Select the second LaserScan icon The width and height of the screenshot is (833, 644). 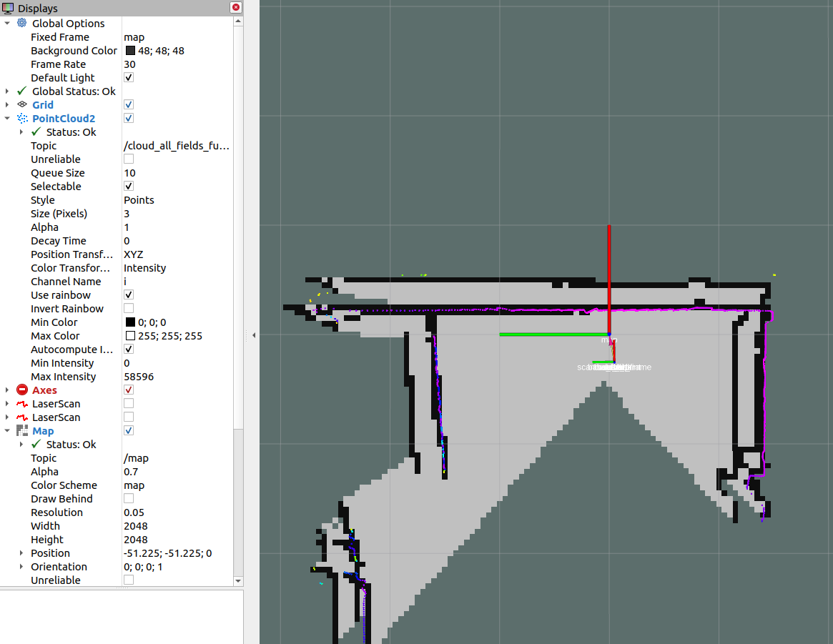21,417
